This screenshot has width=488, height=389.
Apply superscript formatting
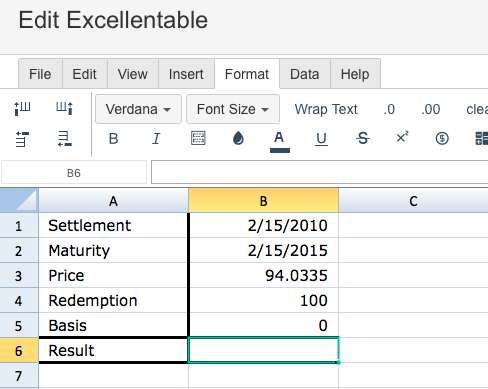(402, 138)
